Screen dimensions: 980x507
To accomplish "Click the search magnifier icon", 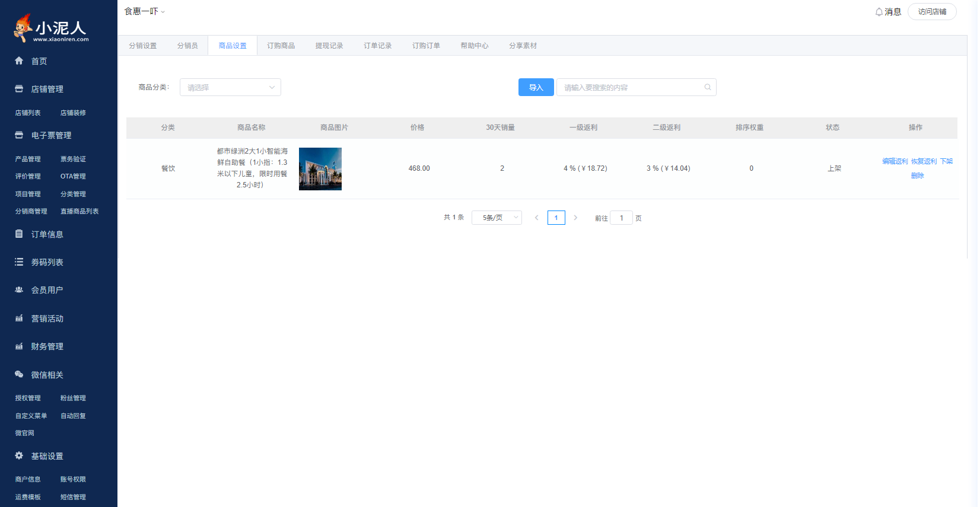I will [x=707, y=87].
